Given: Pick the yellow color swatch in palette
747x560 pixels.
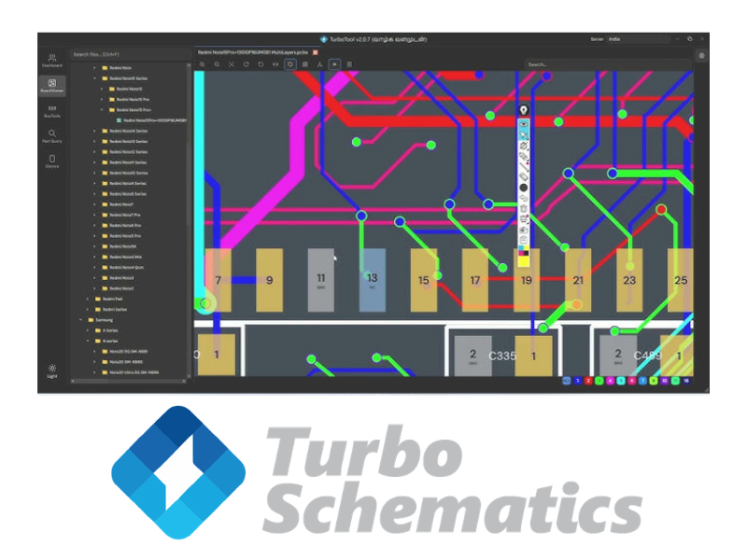Looking at the screenshot, I should tap(524, 261).
